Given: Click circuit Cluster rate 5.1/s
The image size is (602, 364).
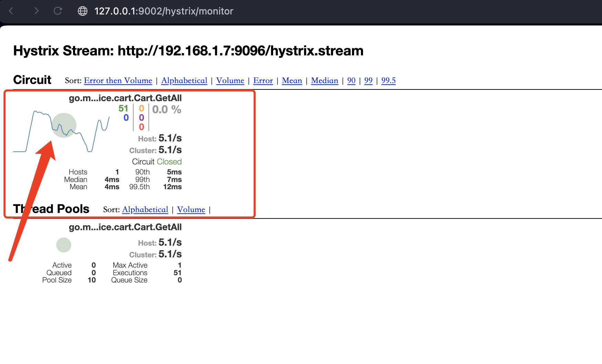Looking at the screenshot, I should click(x=170, y=150).
